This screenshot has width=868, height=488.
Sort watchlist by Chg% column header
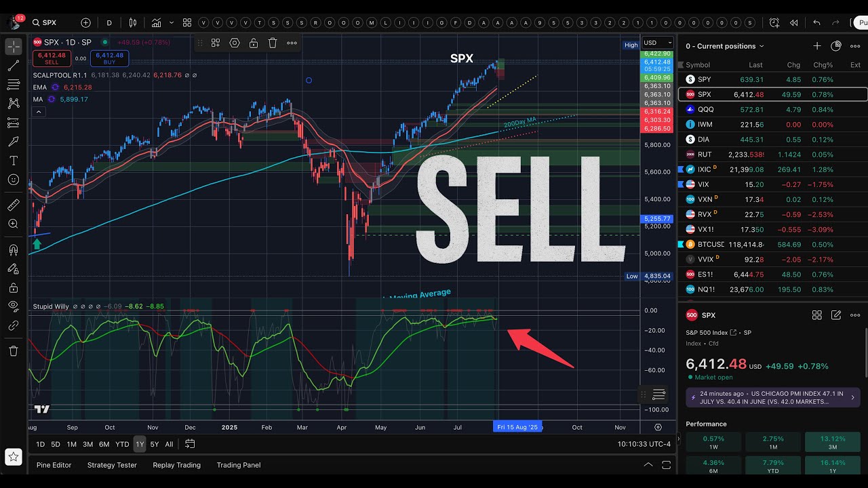point(823,65)
